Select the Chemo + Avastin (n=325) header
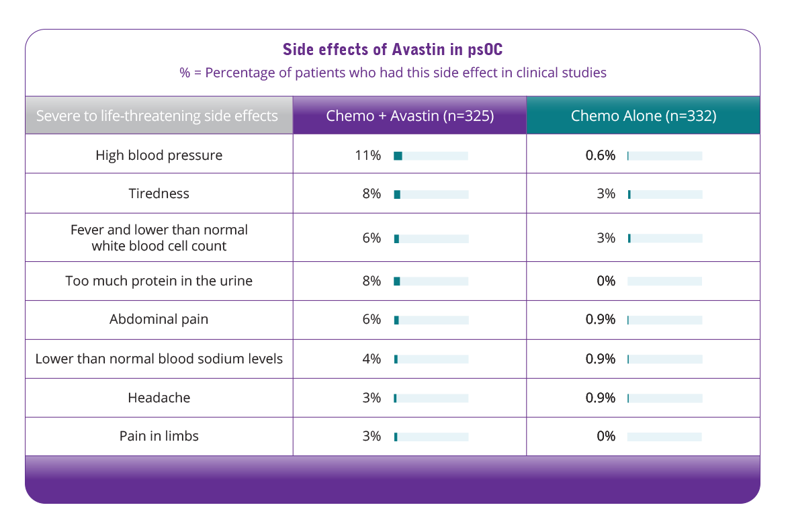786x532 pixels. click(410, 116)
